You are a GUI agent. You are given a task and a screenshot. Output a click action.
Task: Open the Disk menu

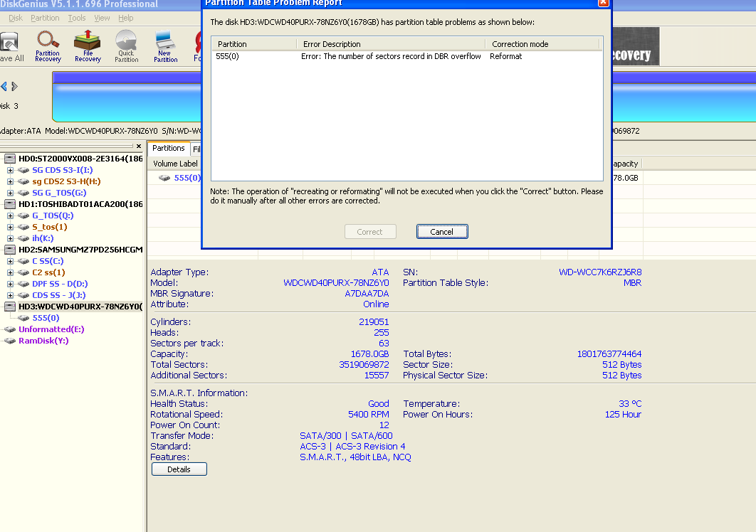(x=16, y=18)
